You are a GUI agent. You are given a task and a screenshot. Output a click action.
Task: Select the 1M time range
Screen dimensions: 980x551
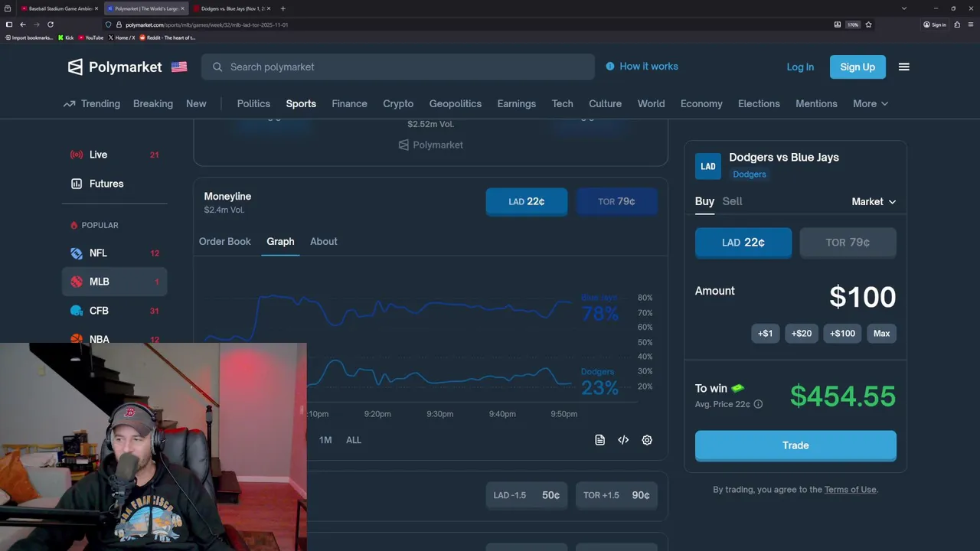(325, 440)
